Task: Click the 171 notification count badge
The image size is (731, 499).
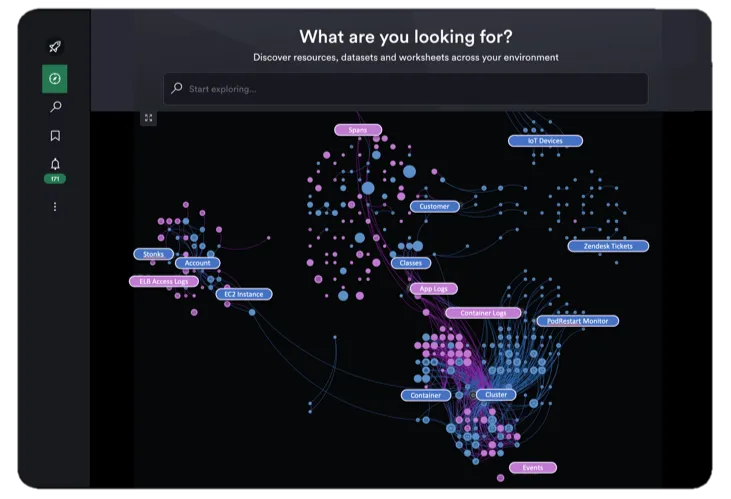Action: (55, 179)
